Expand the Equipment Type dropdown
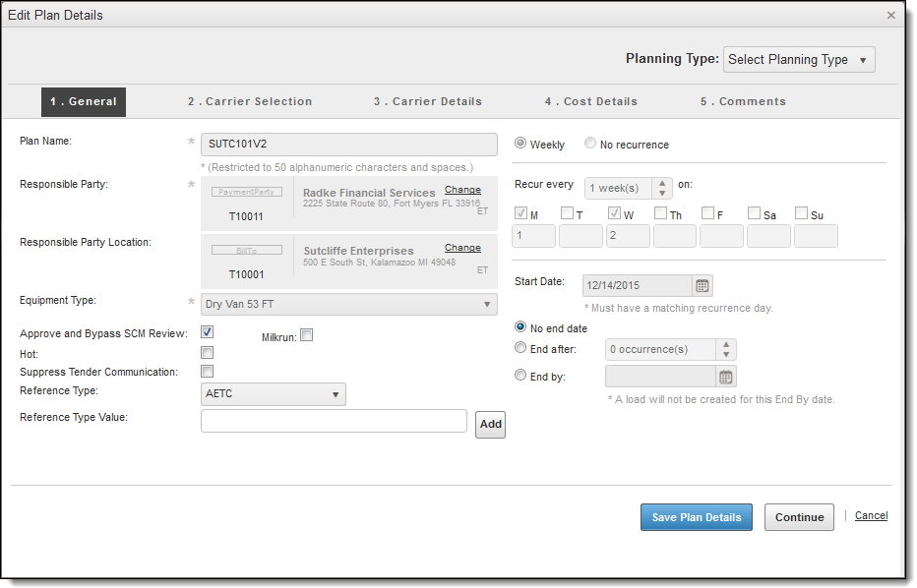The image size is (917, 588). tap(348, 304)
